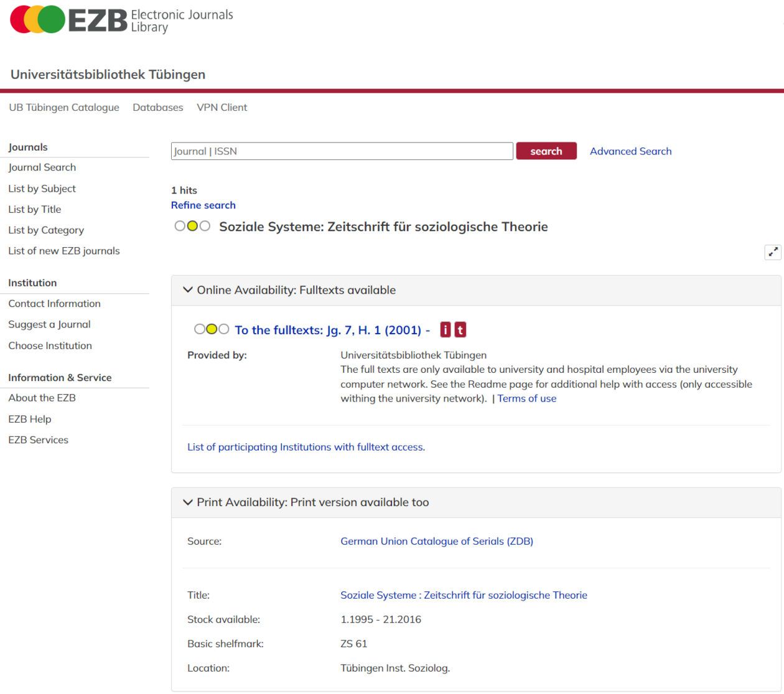Click the red search button
784x694 pixels.
click(546, 151)
